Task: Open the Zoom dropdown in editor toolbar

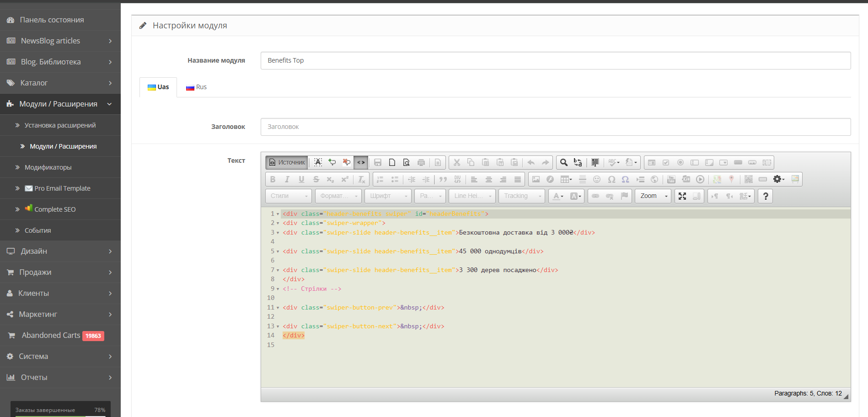Action: (653, 196)
